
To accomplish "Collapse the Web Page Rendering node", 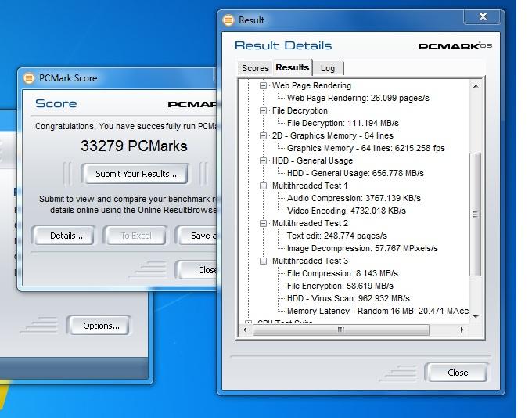I will click(x=263, y=85).
